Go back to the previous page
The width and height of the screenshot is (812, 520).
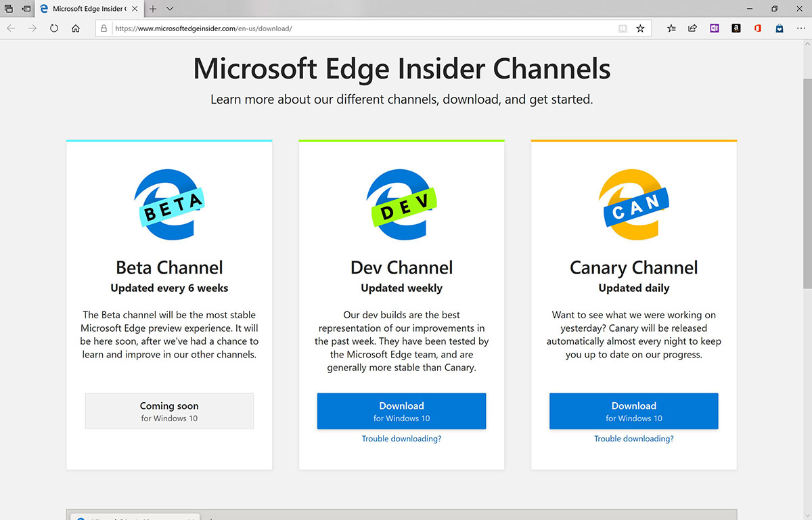(x=11, y=28)
